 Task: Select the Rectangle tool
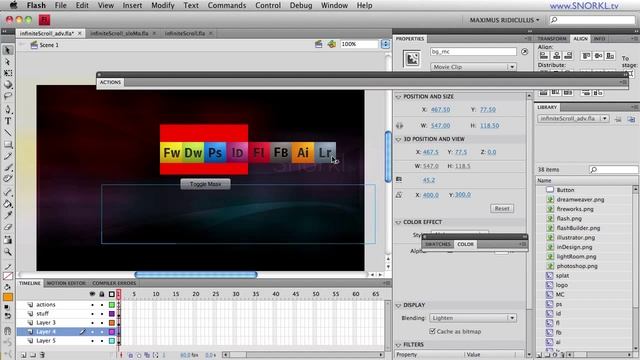tap(7, 144)
